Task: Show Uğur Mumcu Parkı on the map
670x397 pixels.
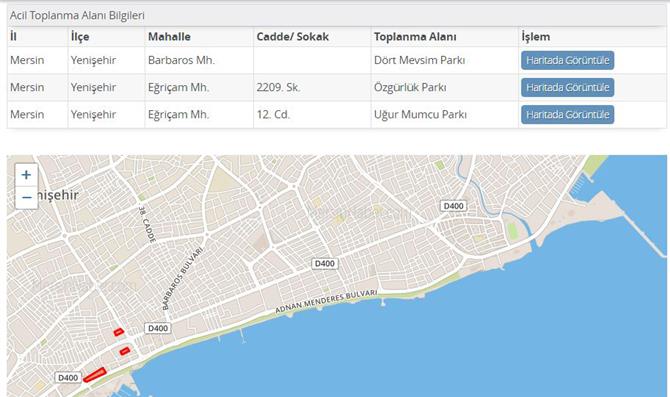Action: pos(567,115)
